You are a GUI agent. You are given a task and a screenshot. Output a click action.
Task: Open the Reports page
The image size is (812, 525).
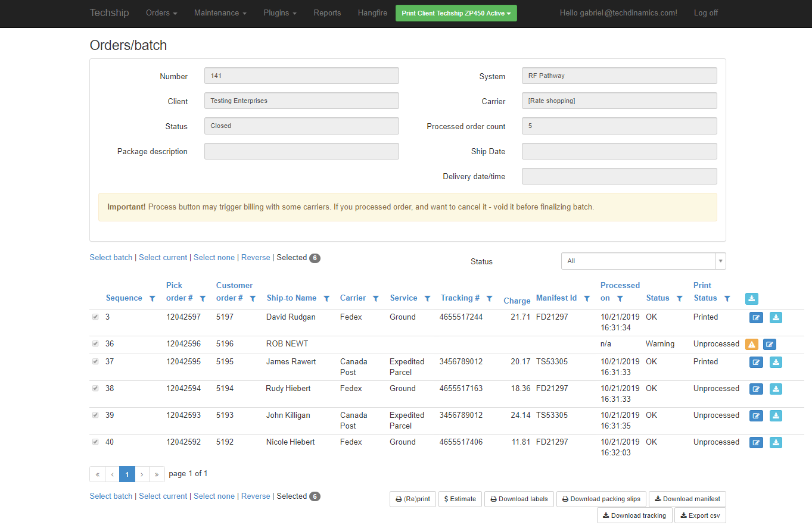coord(327,12)
